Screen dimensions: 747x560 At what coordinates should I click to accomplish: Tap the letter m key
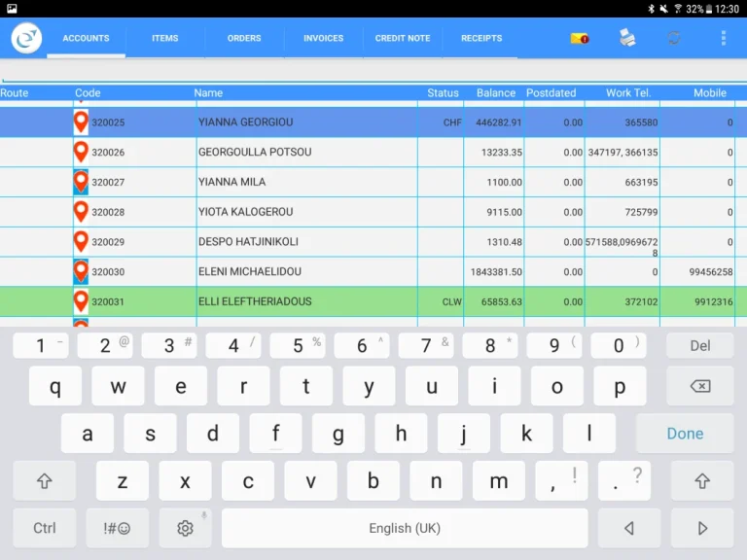[x=499, y=481]
